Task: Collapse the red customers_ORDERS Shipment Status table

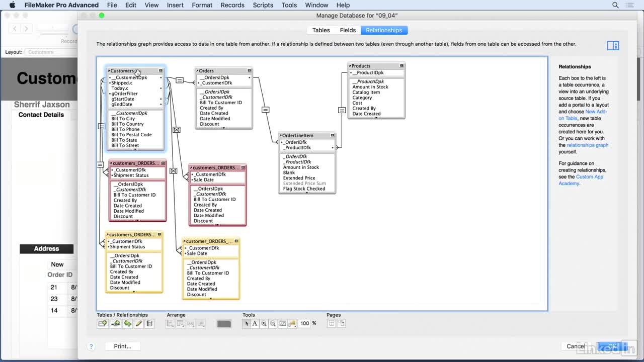Action: coord(163,163)
